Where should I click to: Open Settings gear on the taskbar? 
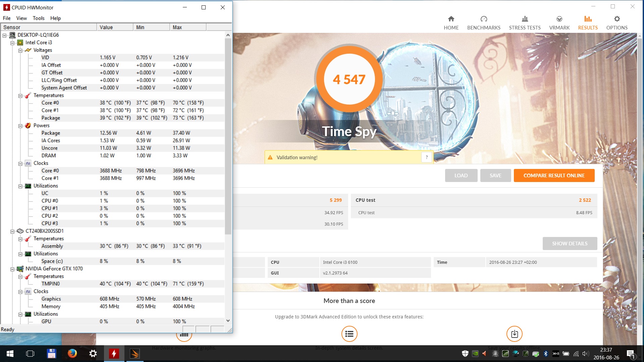pyautogui.click(x=93, y=354)
